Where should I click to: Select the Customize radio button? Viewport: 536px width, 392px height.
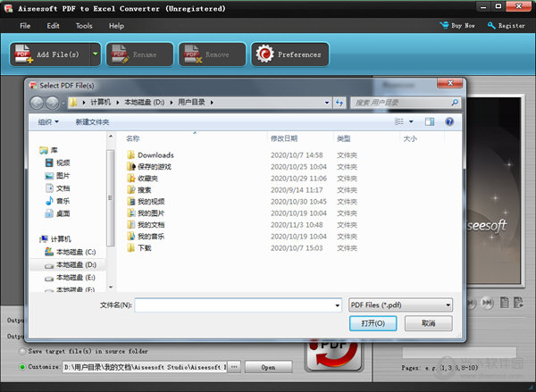pyautogui.click(x=22, y=367)
